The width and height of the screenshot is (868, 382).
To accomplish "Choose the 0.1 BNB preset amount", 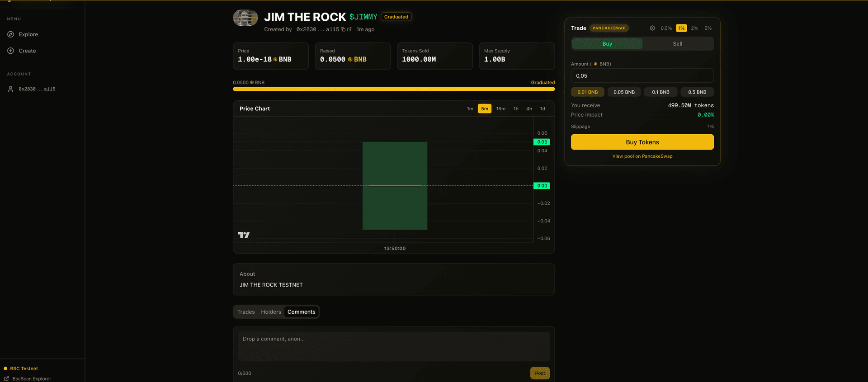I will (660, 92).
